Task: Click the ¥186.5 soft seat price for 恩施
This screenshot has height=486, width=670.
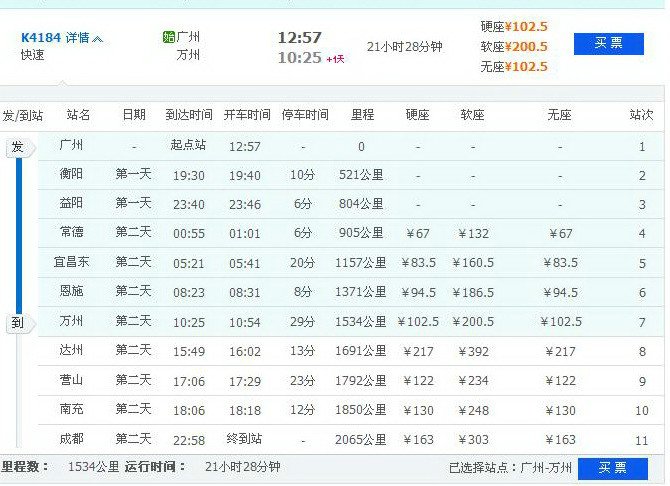Action: (x=473, y=292)
